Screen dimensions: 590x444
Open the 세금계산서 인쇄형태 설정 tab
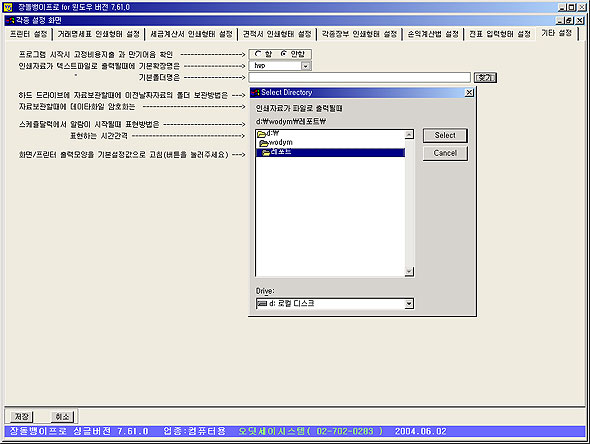191,34
